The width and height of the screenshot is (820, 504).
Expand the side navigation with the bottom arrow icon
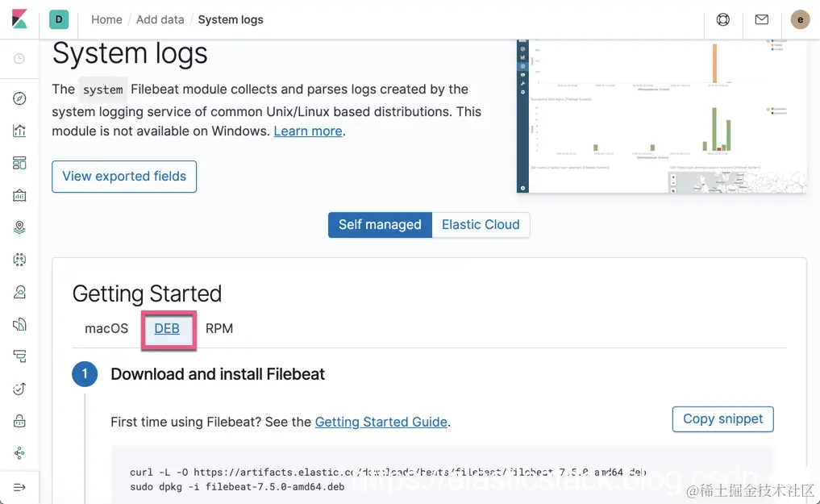pos(19,487)
